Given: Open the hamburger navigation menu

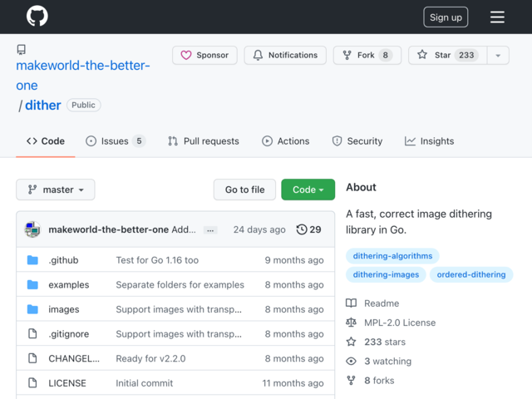Looking at the screenshot, I should pyautogui.click(x=497, y=17).
